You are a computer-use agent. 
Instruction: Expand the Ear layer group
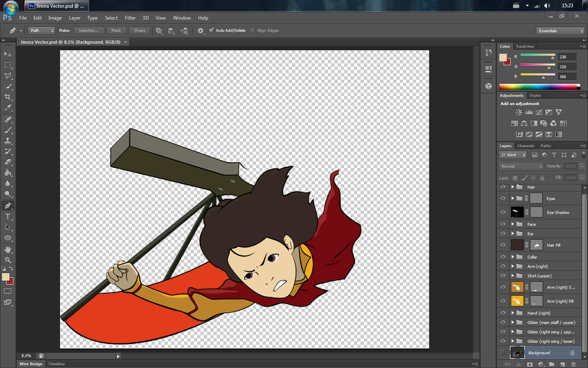513,233
